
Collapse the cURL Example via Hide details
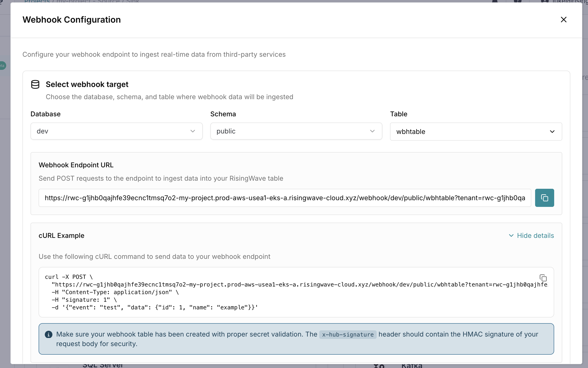(x=535, y=235)
